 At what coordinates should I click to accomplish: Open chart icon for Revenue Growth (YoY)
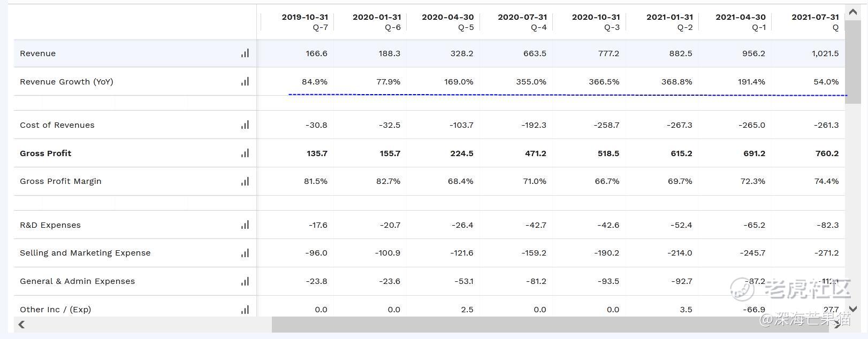point(245,81)
